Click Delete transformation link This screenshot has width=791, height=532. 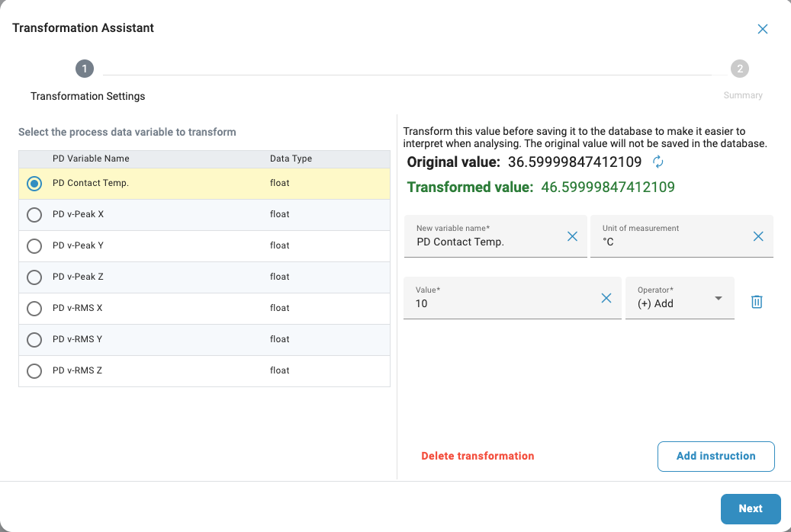477,456
